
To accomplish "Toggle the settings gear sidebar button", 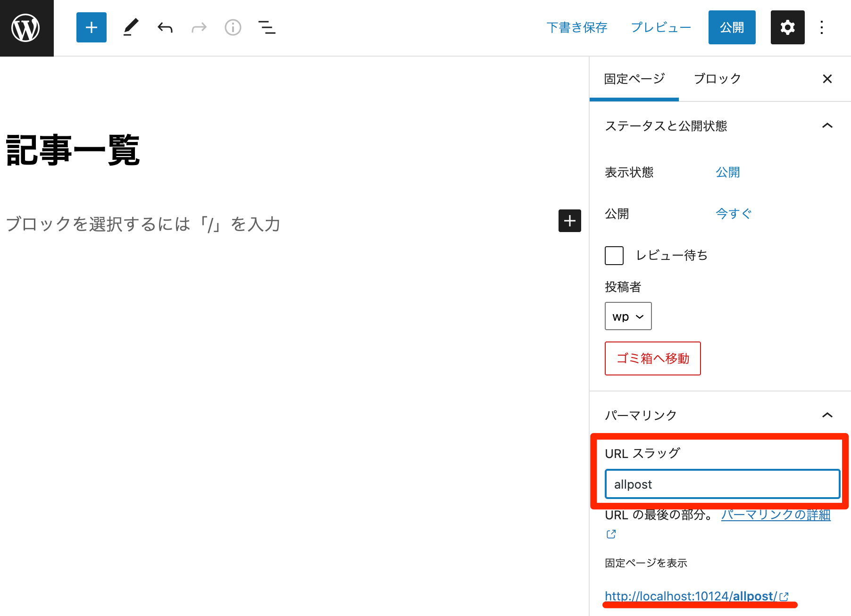I will tap(788, 27).
